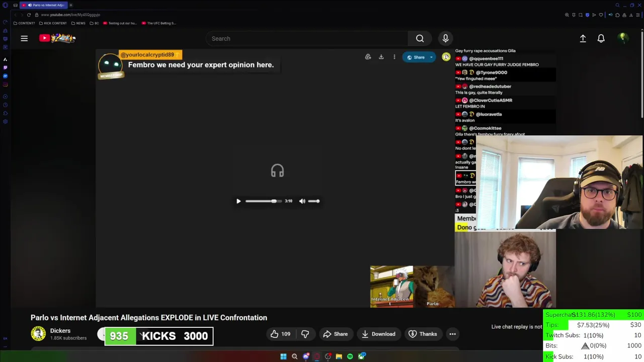The image size is (644, 362).
Task: Open the 'Testing out our hu...' bookmark
Action: pyautogui.click(x=120, y=23)
